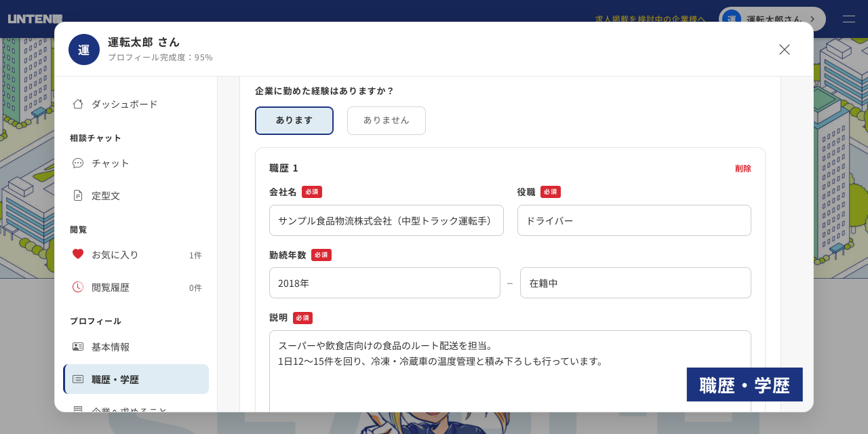Click the 運 avatar circle in modal header

click(84, 50)
